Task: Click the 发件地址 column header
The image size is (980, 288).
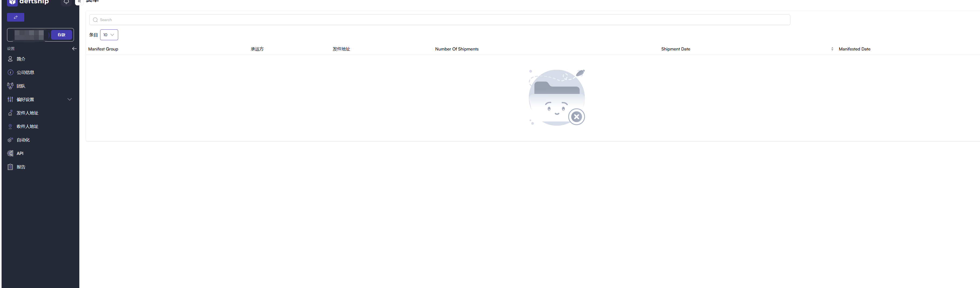Action: pos(341,49)
